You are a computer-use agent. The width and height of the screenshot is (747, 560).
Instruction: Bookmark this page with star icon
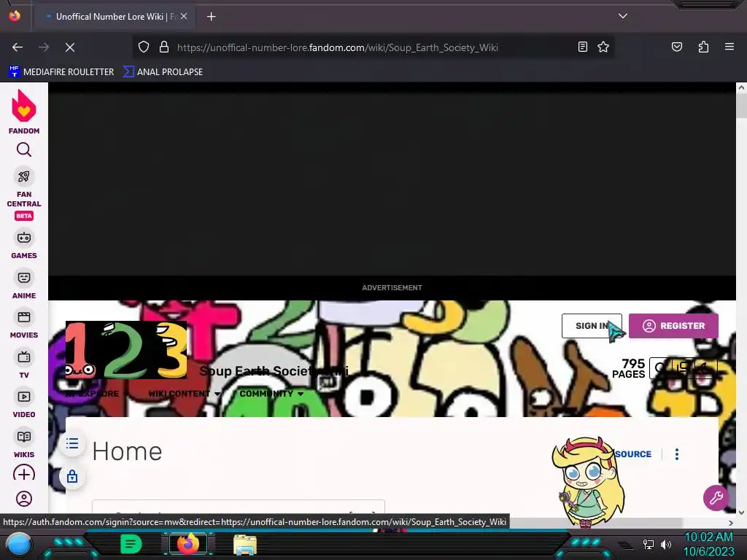click(x=603, y=47)
